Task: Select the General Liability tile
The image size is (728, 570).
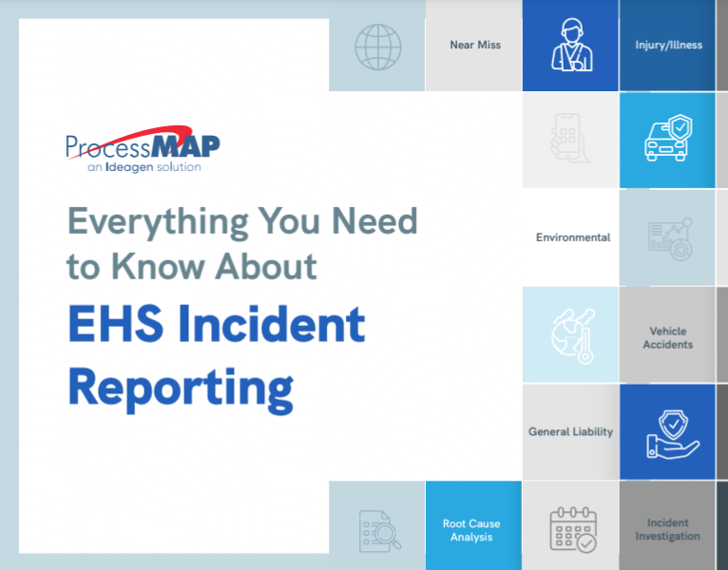Action: tap(570, 431)
